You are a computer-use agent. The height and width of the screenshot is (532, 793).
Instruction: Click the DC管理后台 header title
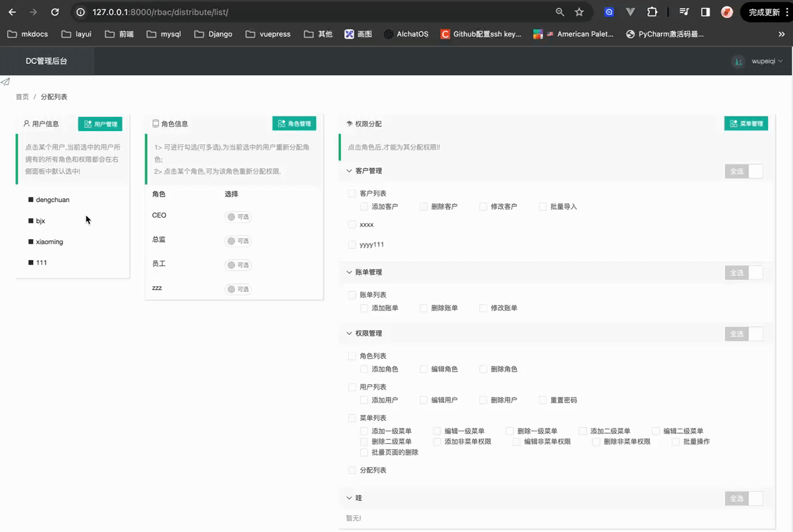pyautogui.click(x=47, y=61)
